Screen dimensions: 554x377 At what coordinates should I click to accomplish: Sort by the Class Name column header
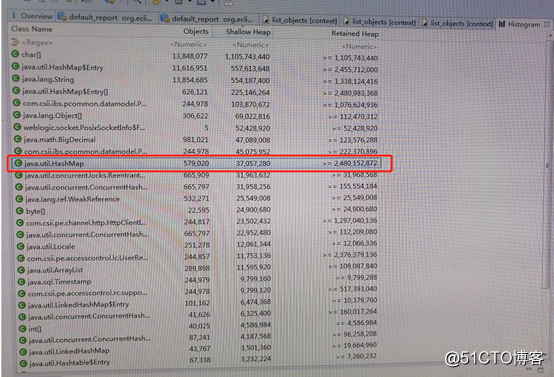click(x=32, y=29)
